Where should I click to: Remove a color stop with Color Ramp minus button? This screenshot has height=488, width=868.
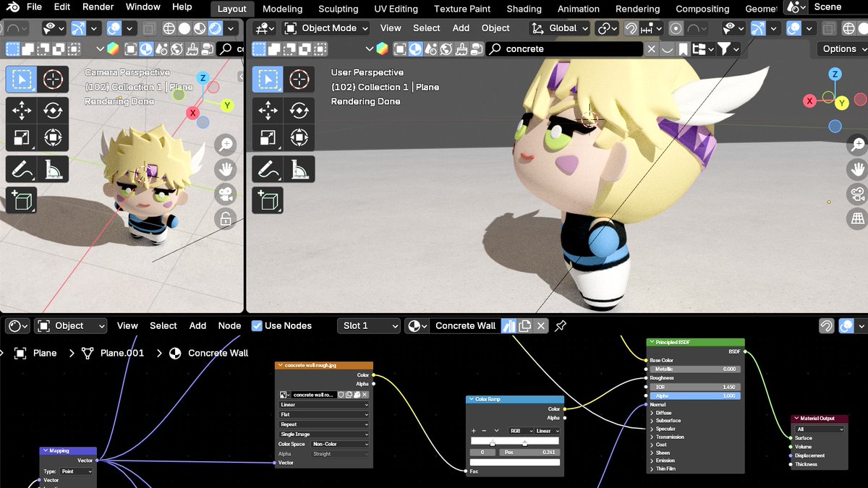click(x=485, y=431)
